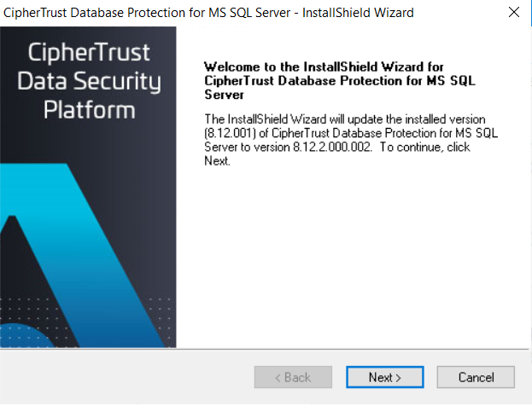Click the wizard title bar text

click(x=208, y=13)
